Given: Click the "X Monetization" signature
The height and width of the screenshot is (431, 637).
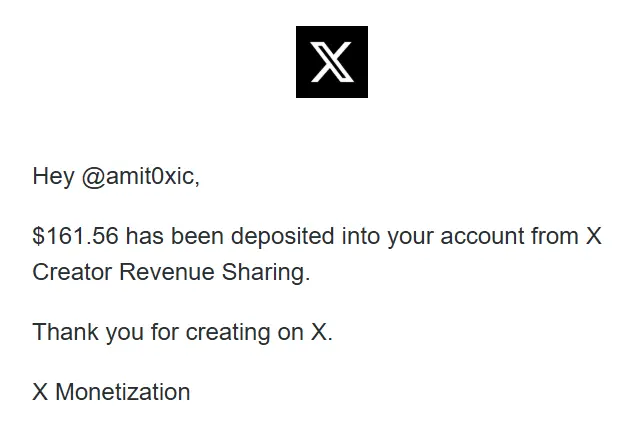Looking at the screenshot, I should click(x=111, y=392).
